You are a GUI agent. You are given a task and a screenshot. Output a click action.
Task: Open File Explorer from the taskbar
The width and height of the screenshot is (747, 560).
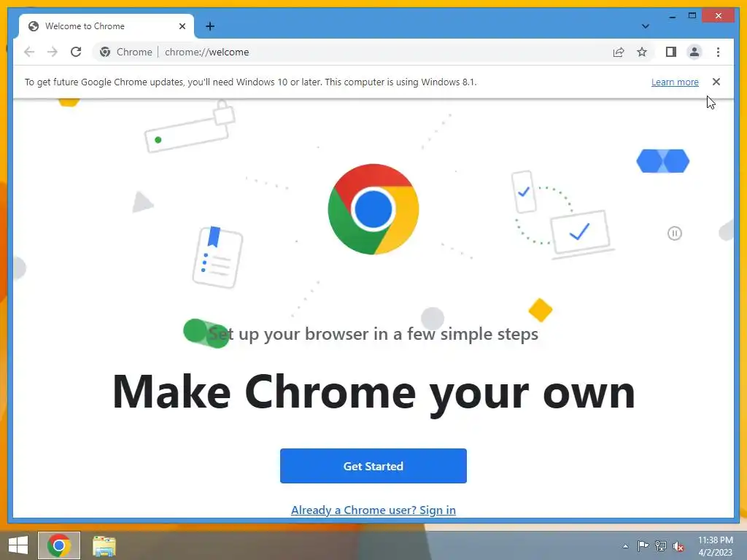coord(104,545)
